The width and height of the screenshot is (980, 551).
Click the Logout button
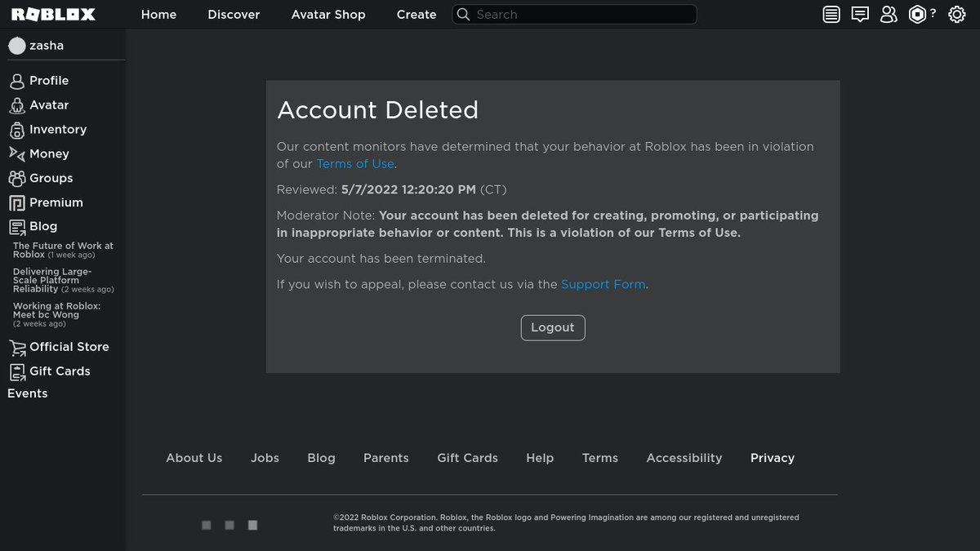(x=553, y=327)
